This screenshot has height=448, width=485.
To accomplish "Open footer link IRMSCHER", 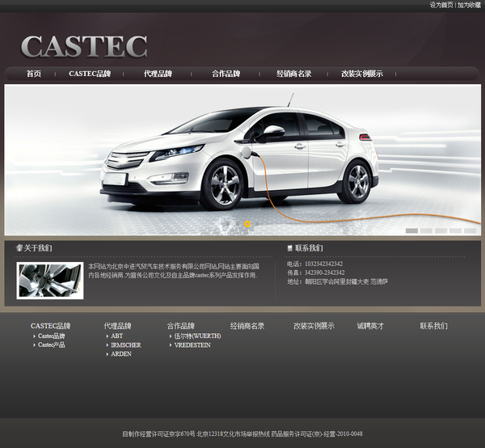I will (126, 345).
